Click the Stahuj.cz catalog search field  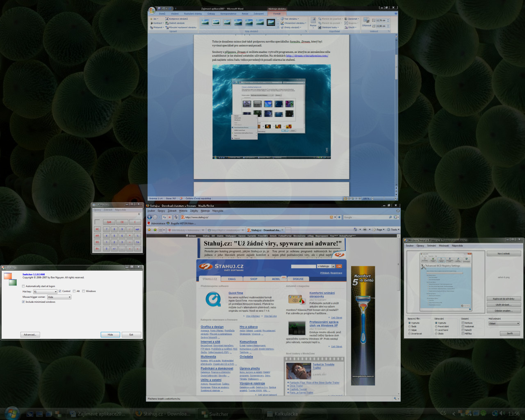pyautogui.click(x=303, y=266)
